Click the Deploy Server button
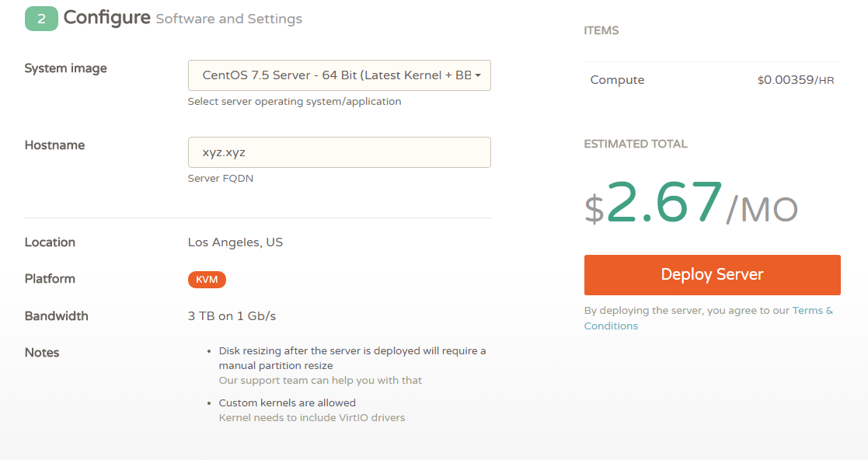The height and width of the screenshot is (460, 868). [x=713, y=275]
